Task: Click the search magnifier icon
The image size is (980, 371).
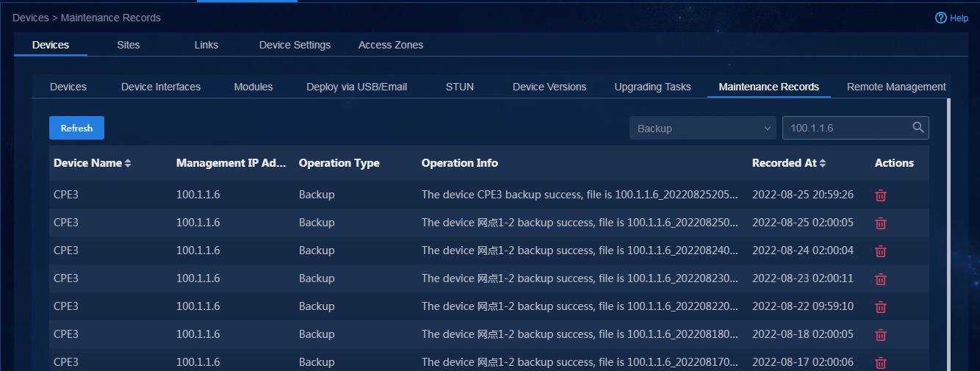Action: pyautogui.click(x=918, y=128)
